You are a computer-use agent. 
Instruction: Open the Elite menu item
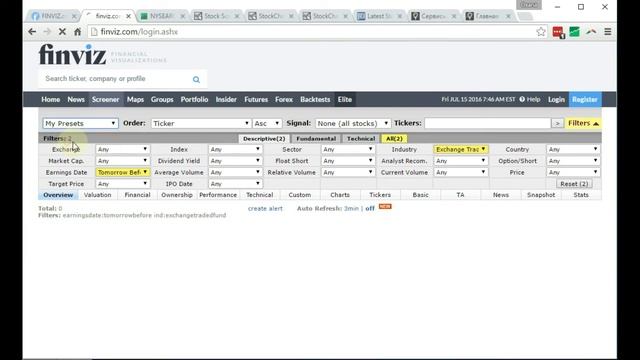coord(344,100)
